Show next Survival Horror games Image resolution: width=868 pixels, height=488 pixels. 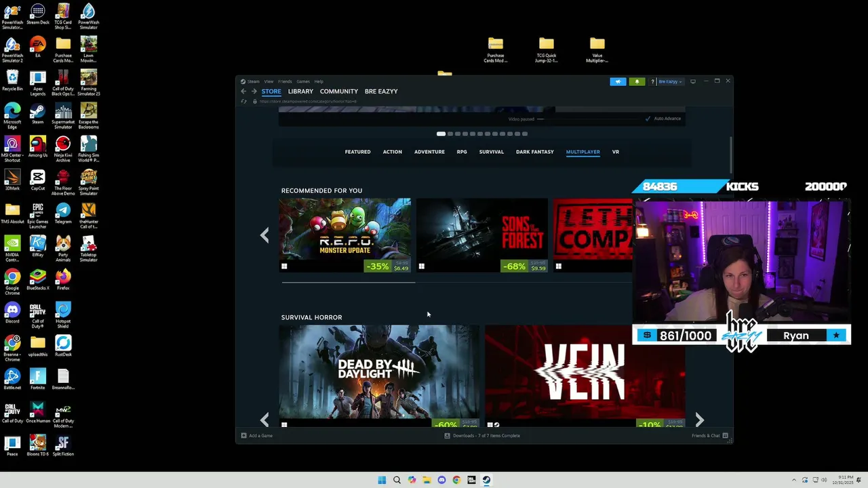click(x=699, y=420)
